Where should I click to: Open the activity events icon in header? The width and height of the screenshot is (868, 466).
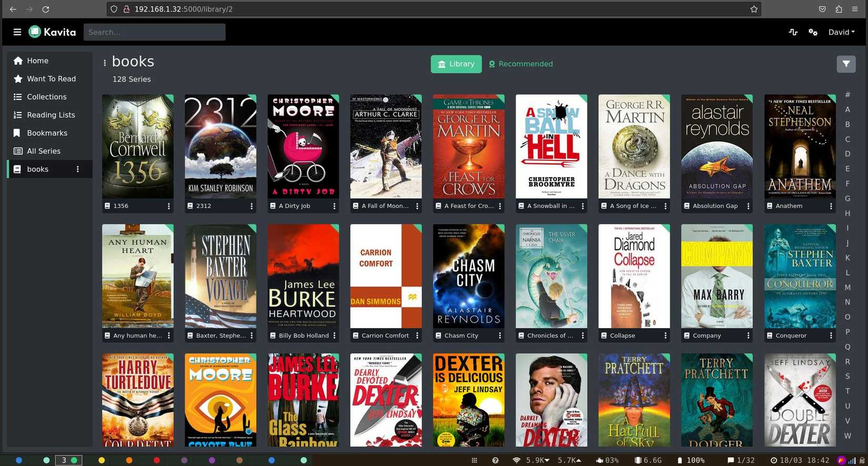coord(793,32)
